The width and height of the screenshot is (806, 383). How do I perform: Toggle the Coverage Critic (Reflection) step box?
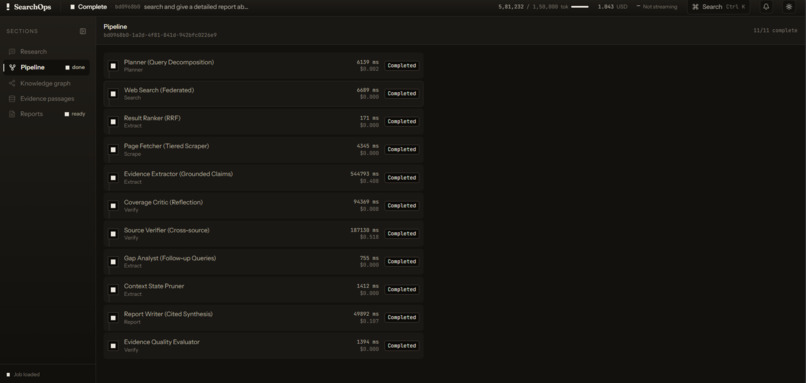point(113,206)
